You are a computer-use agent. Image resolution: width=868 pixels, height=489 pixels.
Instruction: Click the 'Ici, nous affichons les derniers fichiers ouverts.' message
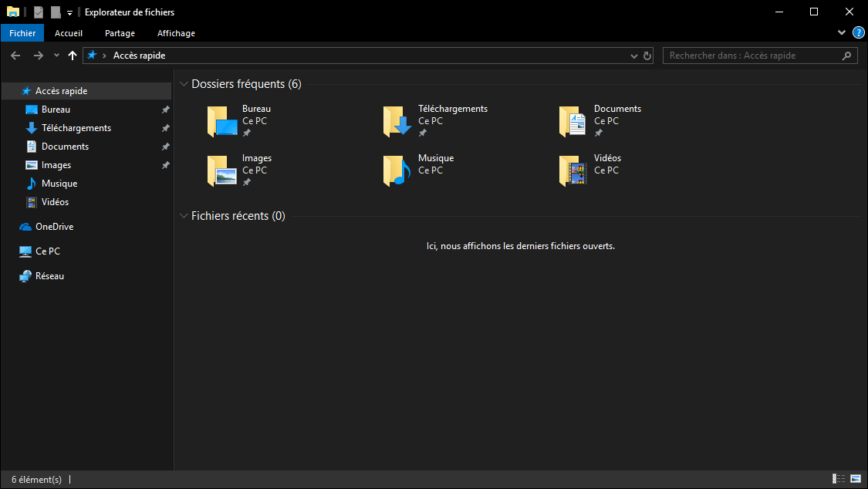(520, 246)
